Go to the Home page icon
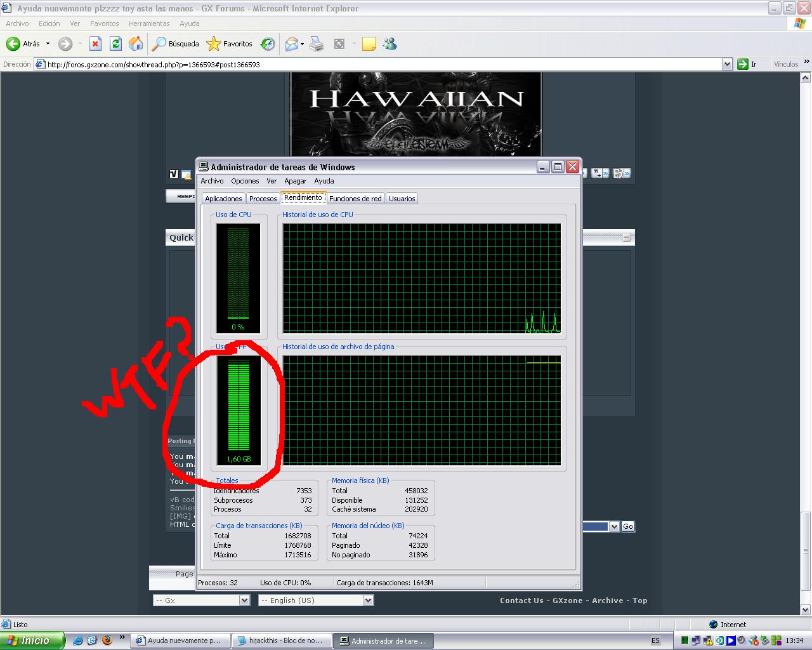This screenshot has width=812, height=650. click(x=136, y=44)
